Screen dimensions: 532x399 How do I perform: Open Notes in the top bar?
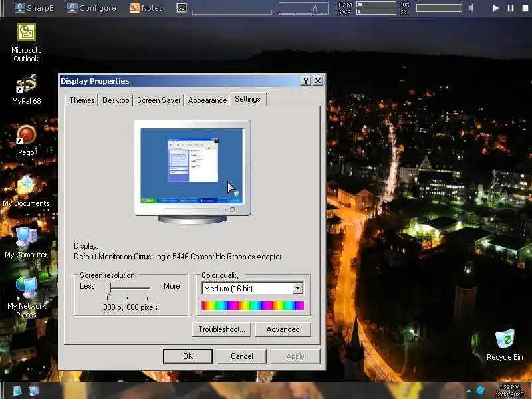(146, 8)
